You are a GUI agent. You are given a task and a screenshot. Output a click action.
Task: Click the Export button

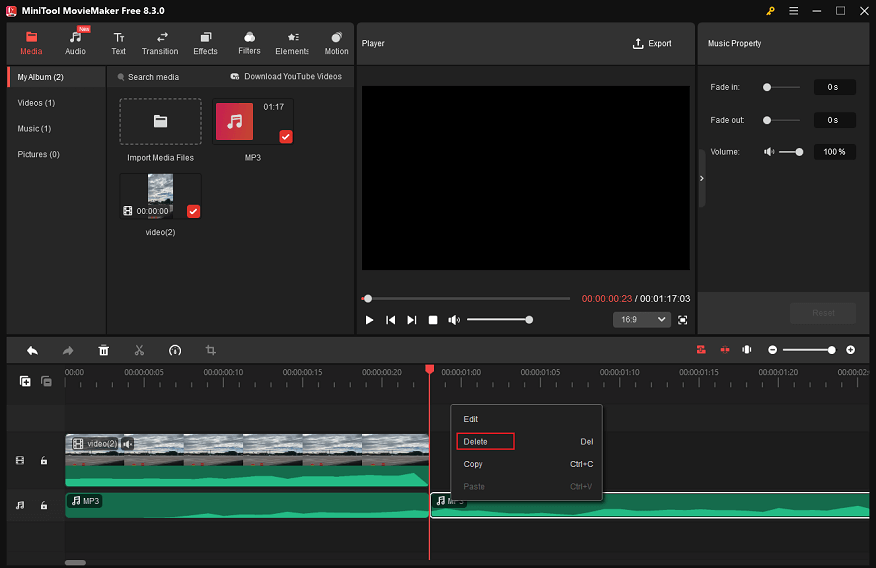point(652,44)
